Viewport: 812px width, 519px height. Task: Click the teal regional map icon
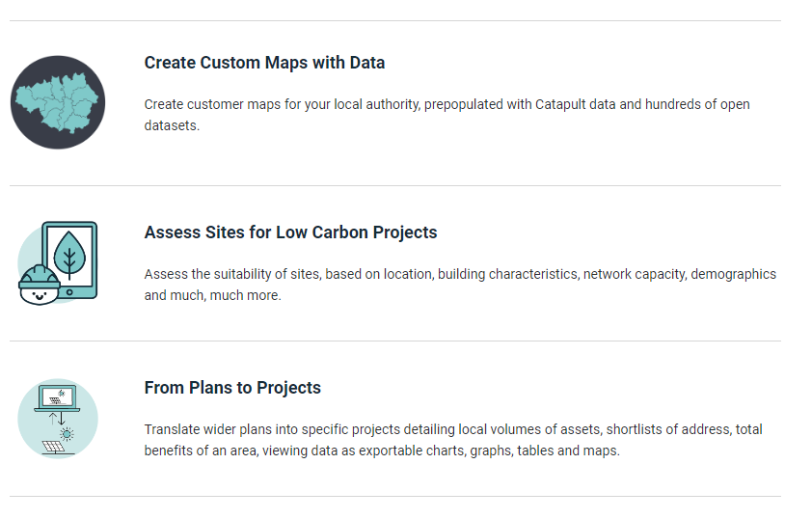click(57, 102)
